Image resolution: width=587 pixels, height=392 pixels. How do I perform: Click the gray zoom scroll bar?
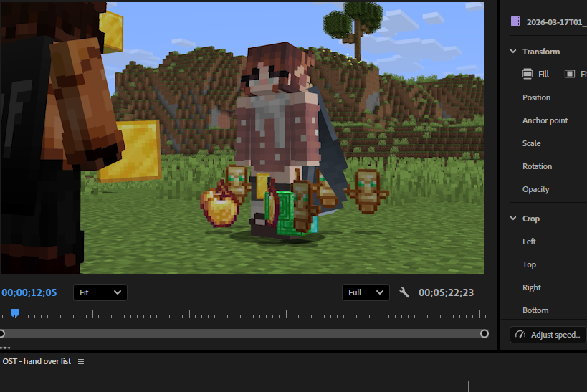[242, 333]
